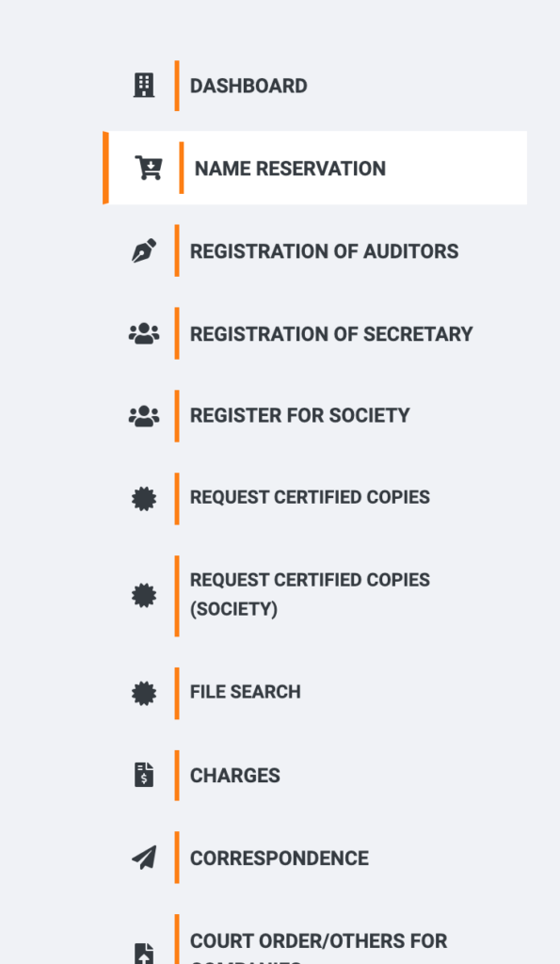Click the badge icon beside Request Certified Copies
This screenshot has height=964, width=560.
pyautogui.click(x=144, y=499)
